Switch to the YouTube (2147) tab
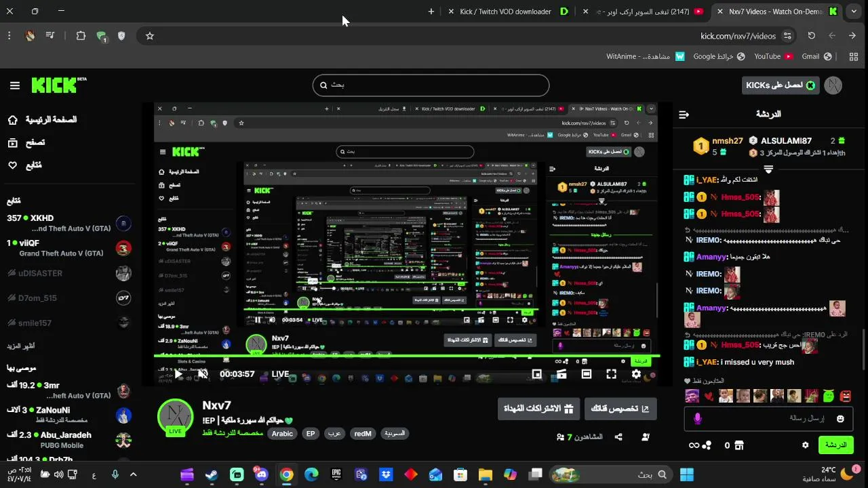Image resolution: width=868 pixels, height=488 pixels. coord(643,12)
